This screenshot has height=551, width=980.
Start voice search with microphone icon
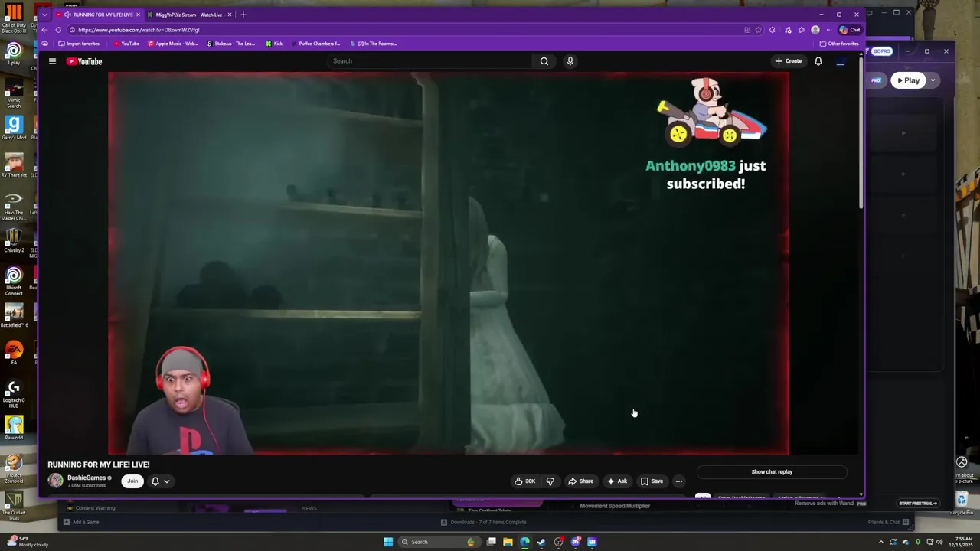(x=570, y=61)
